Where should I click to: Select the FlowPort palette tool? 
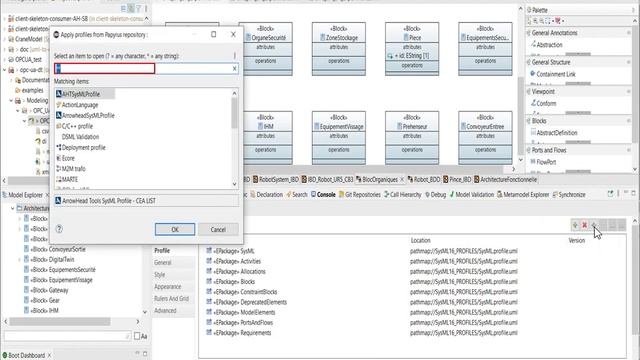(x=543, y=162)
